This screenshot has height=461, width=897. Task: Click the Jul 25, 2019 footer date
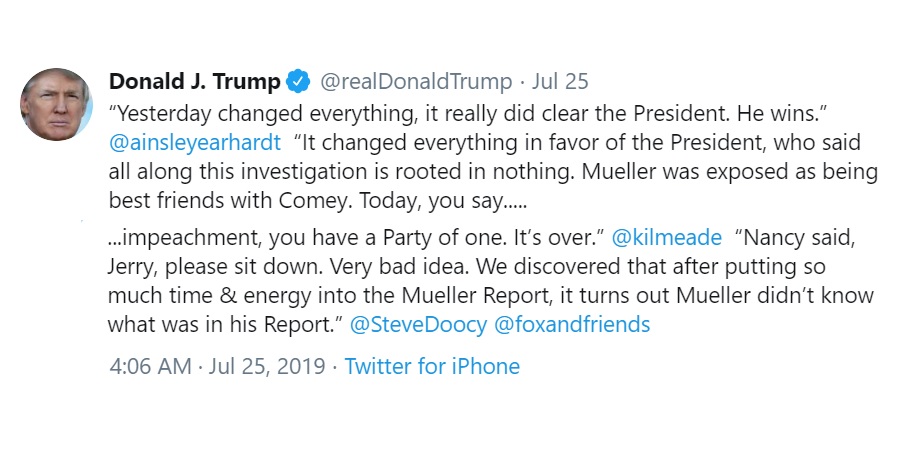(267, 366)
